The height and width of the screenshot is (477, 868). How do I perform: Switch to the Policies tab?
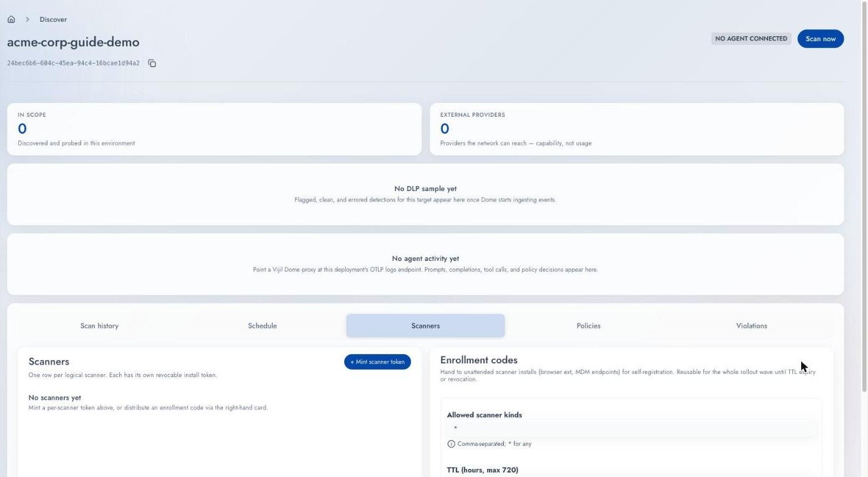click(x=588, y=325)
